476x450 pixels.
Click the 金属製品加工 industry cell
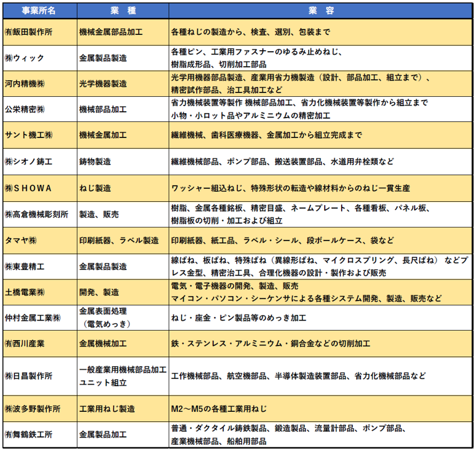123,434
